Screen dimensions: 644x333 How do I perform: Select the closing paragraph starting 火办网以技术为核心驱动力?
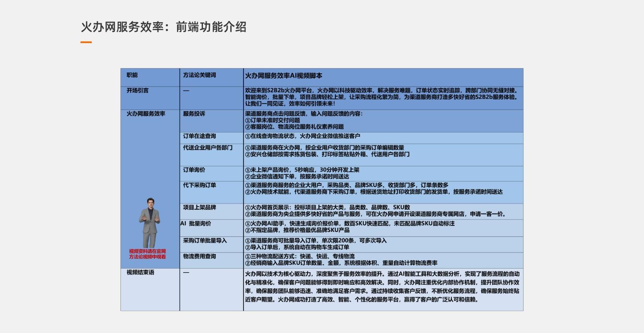[382, 286]
